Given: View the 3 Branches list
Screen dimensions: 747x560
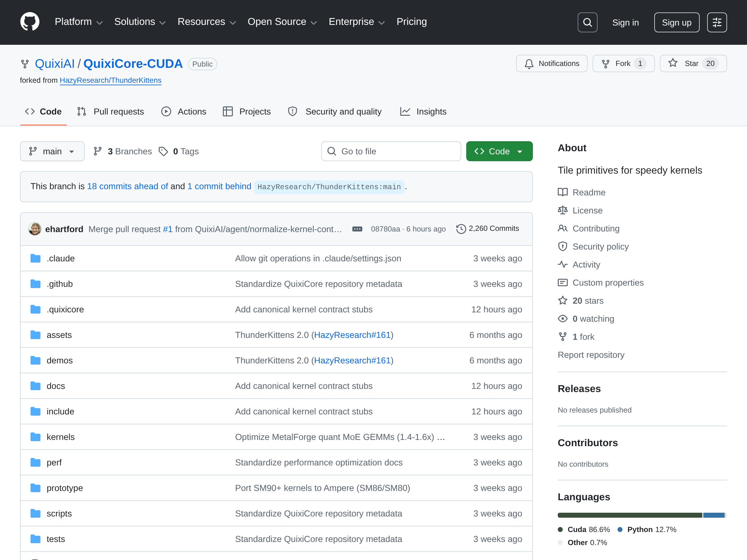Looking at the screenshot, I should pos(123,151).
